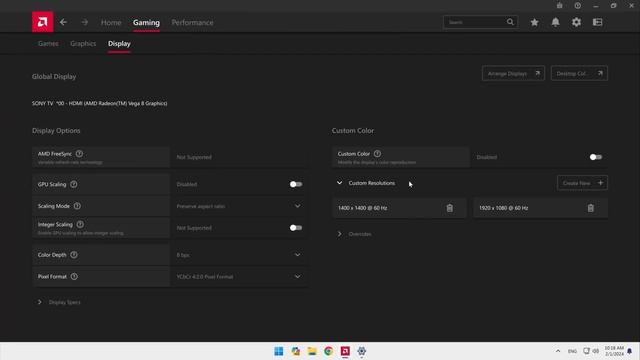Click the AMD logo icon

pyautogui.click(x=42, y=22)
